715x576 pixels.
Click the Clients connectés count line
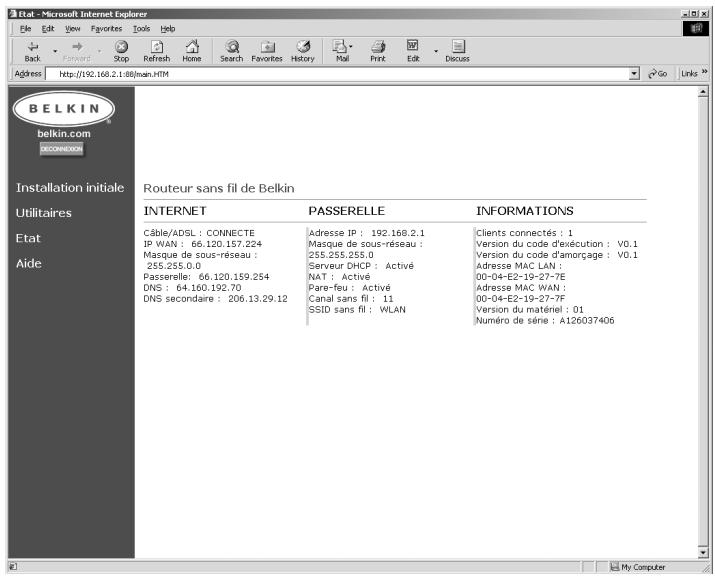524,233
